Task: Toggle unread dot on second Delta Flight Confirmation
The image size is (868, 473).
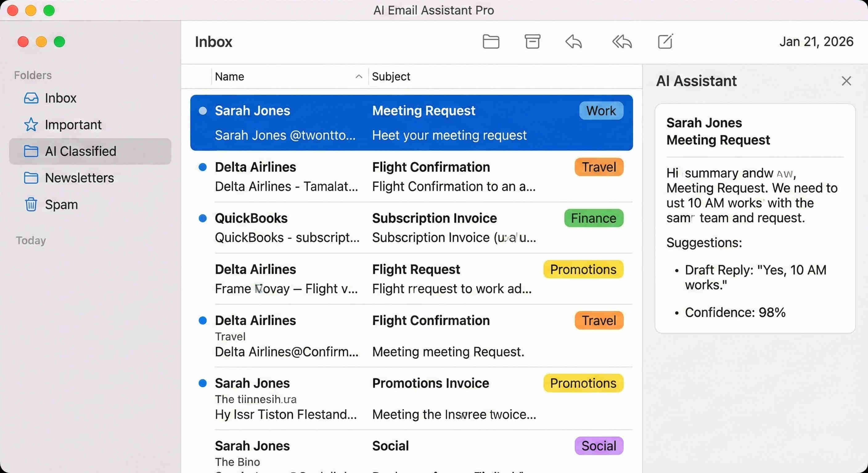Action: (203, 321)
